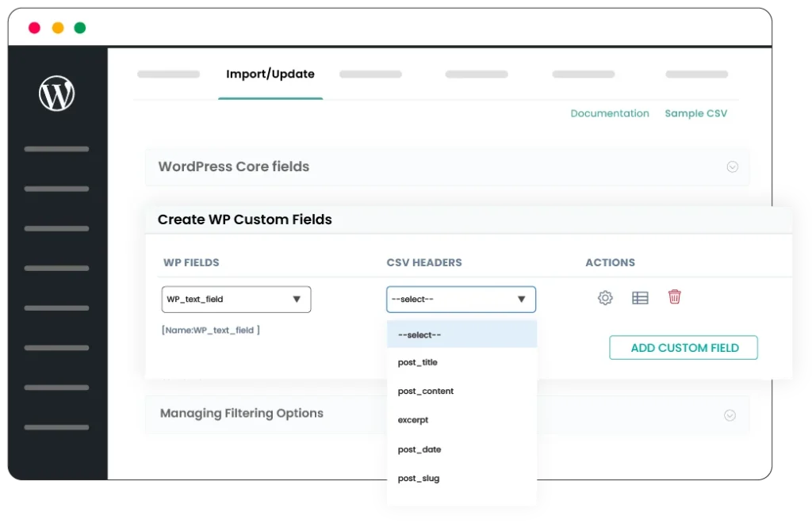812x527 pixels.
Task: Click the green traffic light button
Action: [x=79, y=26]
